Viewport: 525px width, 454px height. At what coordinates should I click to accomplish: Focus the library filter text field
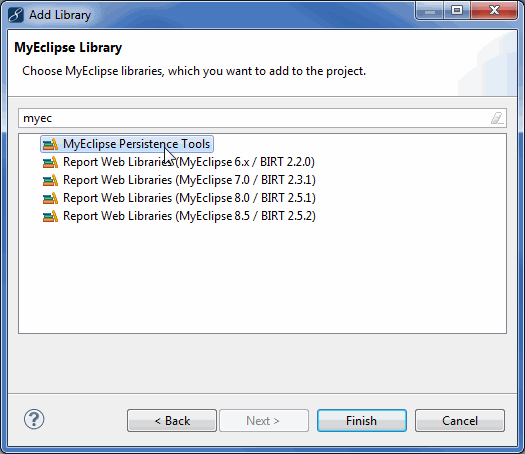pos(262,118)
